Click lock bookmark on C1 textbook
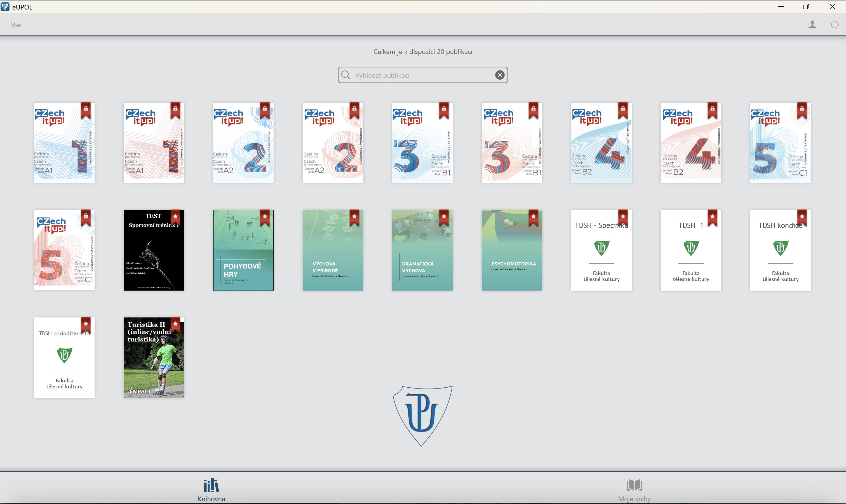This screenshot has height=504, width=846. coord(802,110)
